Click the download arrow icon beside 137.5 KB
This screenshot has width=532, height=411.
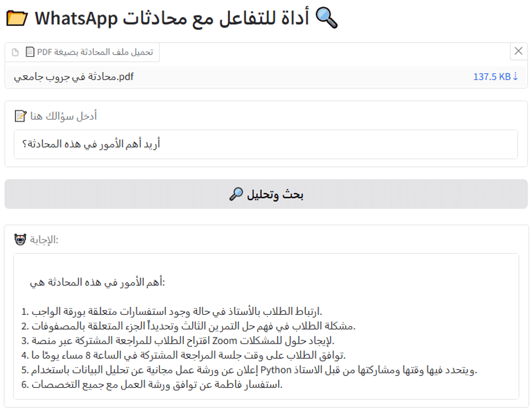(515, 77)
